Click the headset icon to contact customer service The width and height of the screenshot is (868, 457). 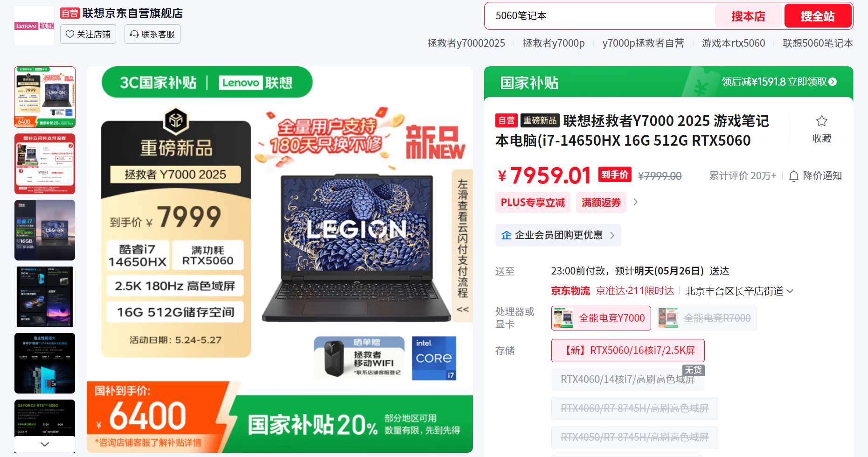click(134, 34)
